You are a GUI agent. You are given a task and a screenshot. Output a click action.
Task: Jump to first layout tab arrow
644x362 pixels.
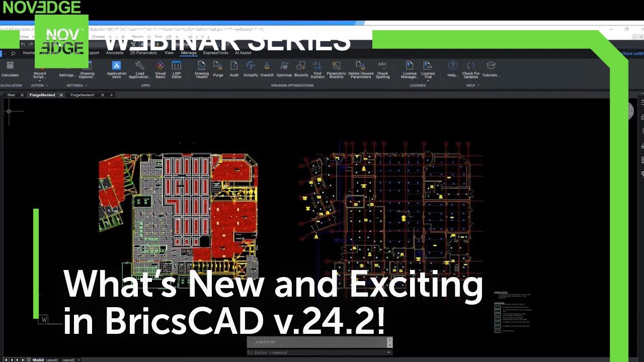tap(6, 360)
